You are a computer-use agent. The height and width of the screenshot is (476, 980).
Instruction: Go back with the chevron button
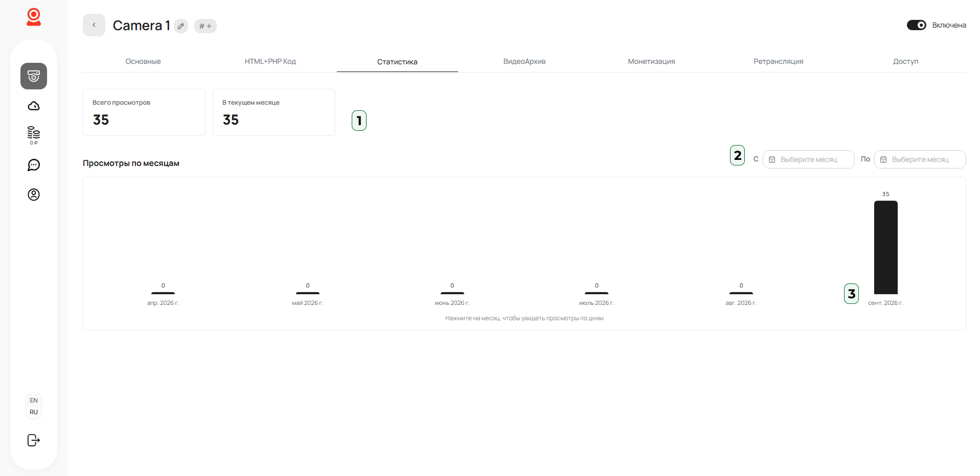(x=94, y=25)
